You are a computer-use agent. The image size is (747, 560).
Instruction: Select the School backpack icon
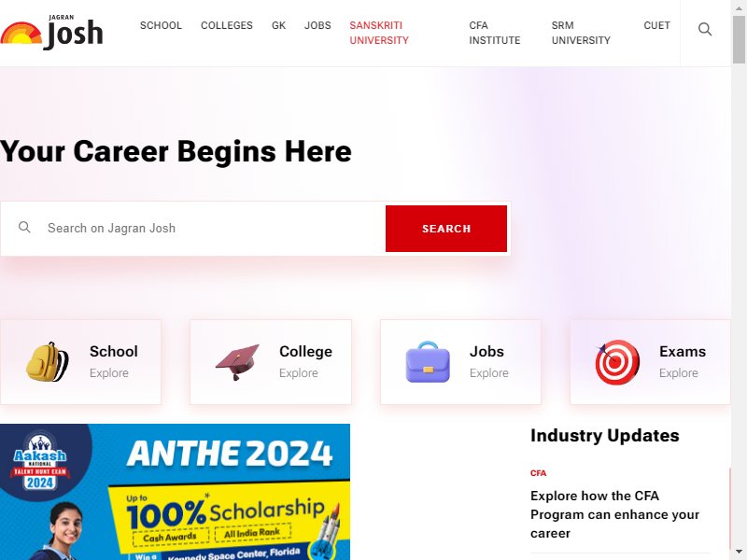point(48,362)
